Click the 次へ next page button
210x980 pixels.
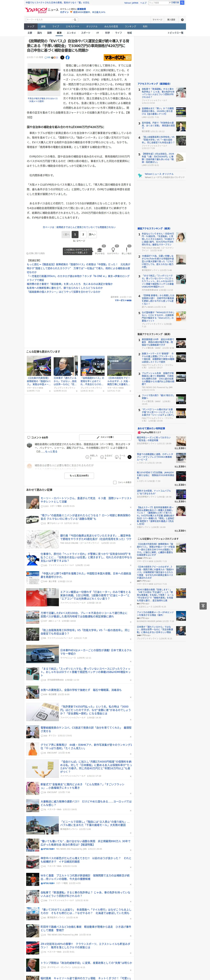(x=92, y=234)
